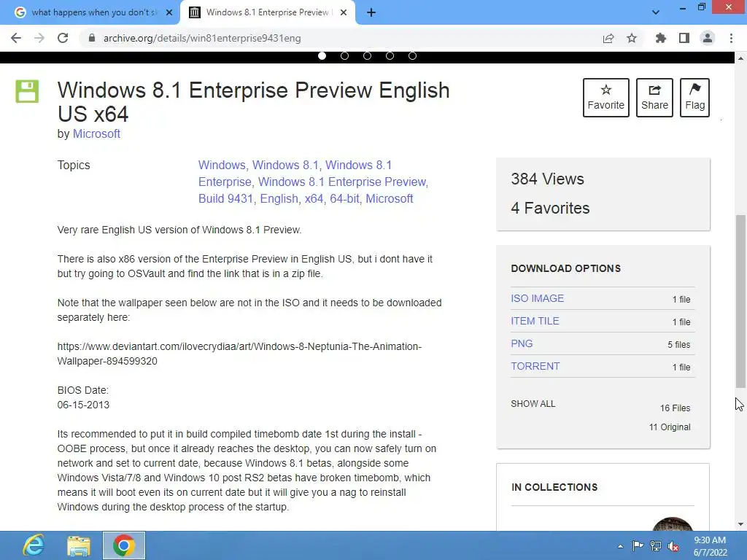Go back using the browser back arrow

coord(16,38)
